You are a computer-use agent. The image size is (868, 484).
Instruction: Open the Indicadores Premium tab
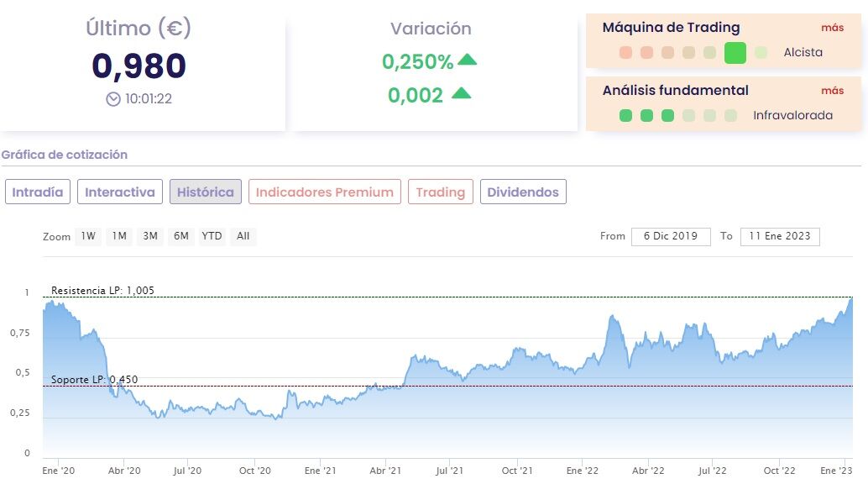point(324,192)
